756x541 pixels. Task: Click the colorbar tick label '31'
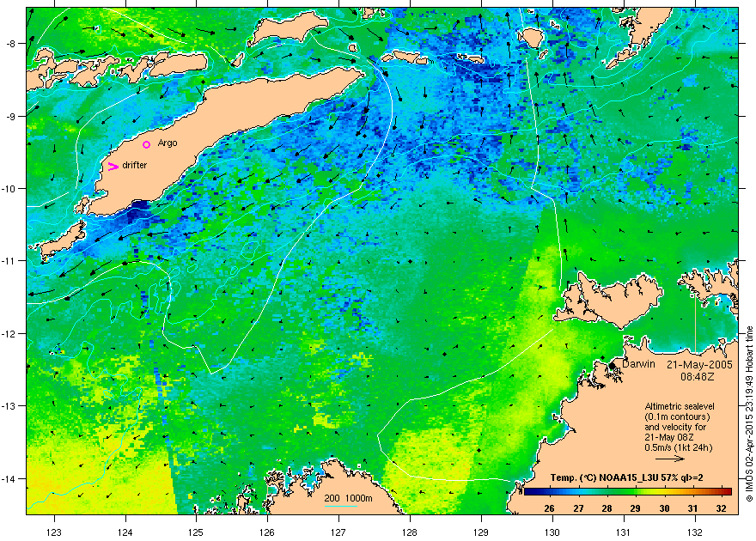692,508
